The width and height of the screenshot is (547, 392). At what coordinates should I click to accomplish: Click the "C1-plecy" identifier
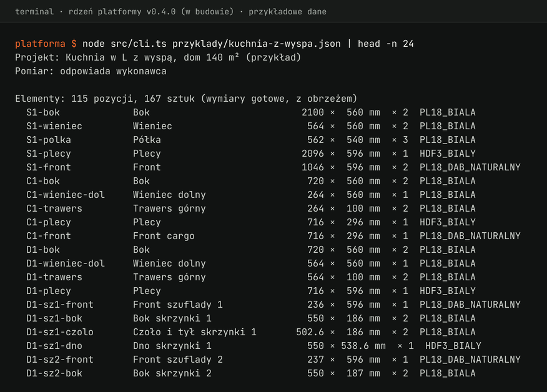pyautogui.click(x=49, y=222)
